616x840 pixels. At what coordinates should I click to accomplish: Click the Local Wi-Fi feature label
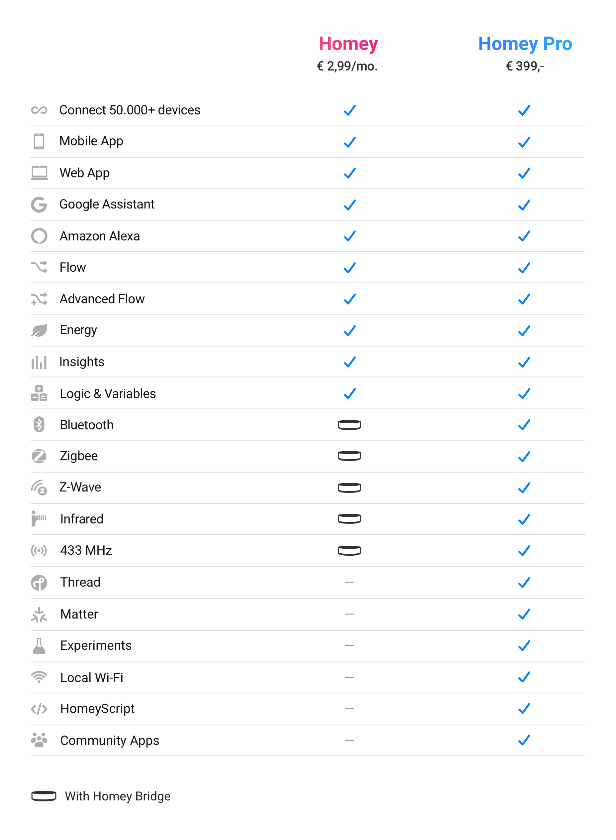click(92, 677)
